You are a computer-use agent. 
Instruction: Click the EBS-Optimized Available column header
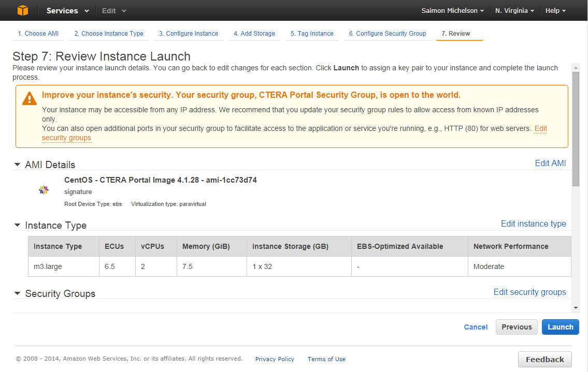tap(409, 246)
